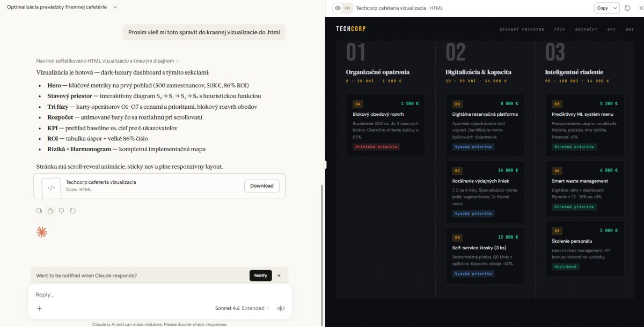Switch artifact to code view
The image size is (644, 327).
[x=347, y=8]
